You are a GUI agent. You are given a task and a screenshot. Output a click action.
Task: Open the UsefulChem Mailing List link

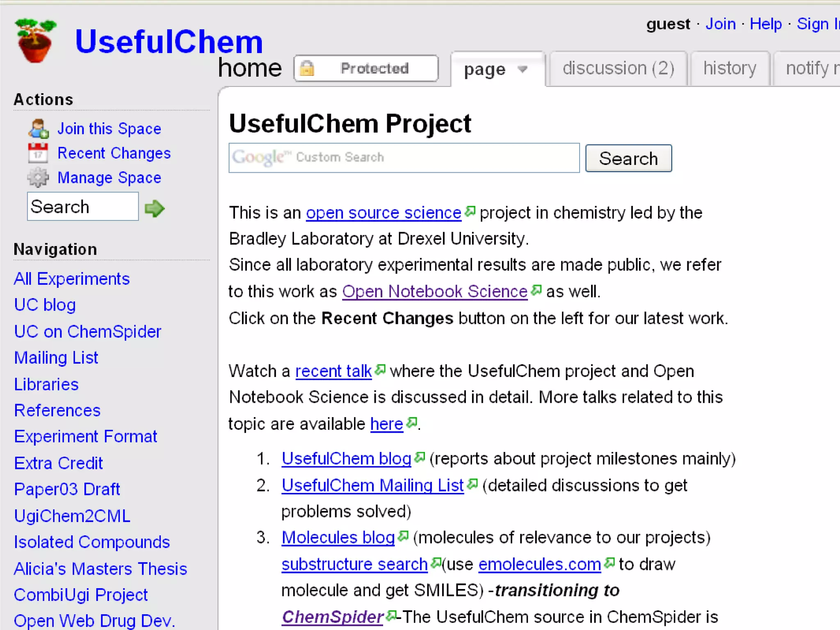pyautogui.click(x=372, y=486)
